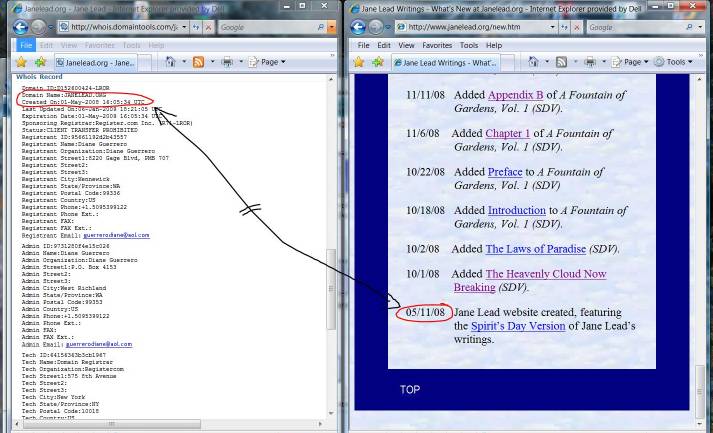Open Tools dropdown in right window command bar
This screenshot has width=713, height=433.
click(x=673, y=62)
